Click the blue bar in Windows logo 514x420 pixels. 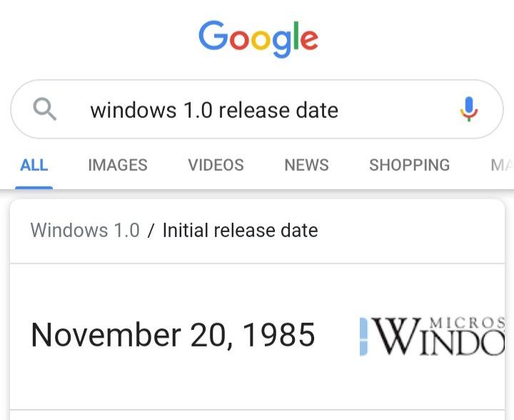coord(363,337)
